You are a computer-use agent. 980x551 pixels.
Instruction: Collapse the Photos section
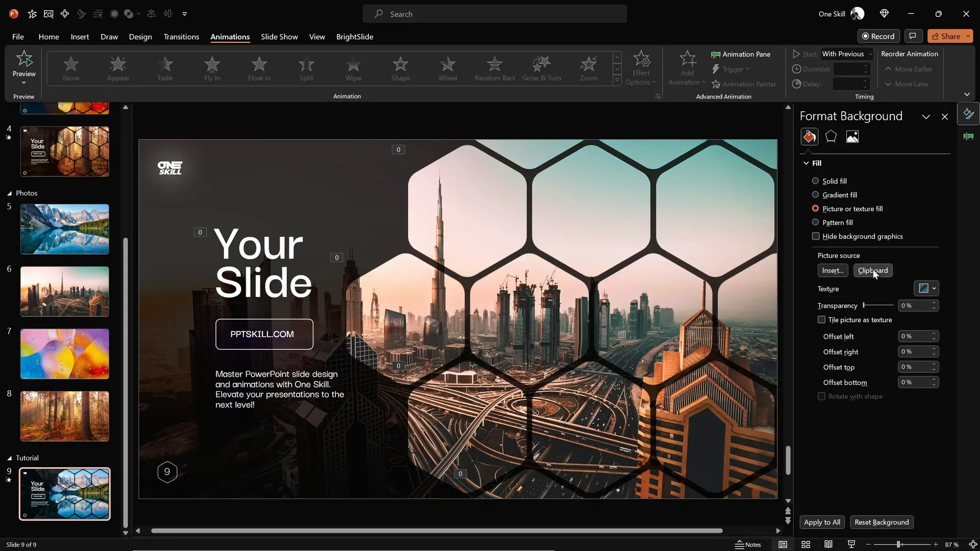click(9, 193)
